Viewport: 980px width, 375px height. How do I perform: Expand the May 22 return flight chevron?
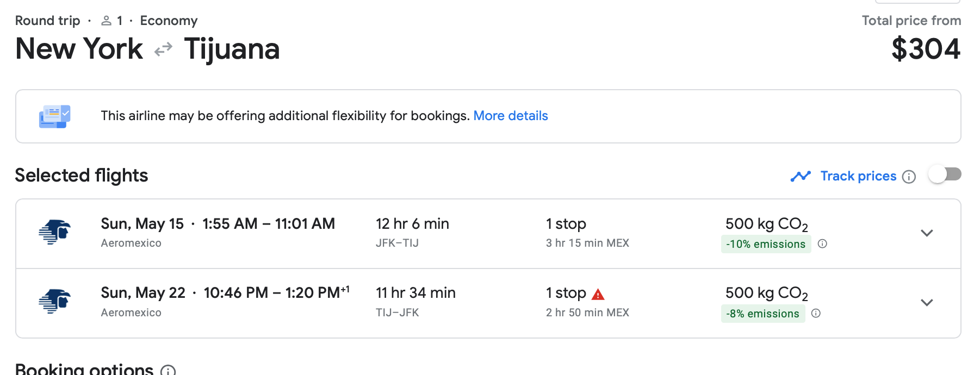[927, 303]
